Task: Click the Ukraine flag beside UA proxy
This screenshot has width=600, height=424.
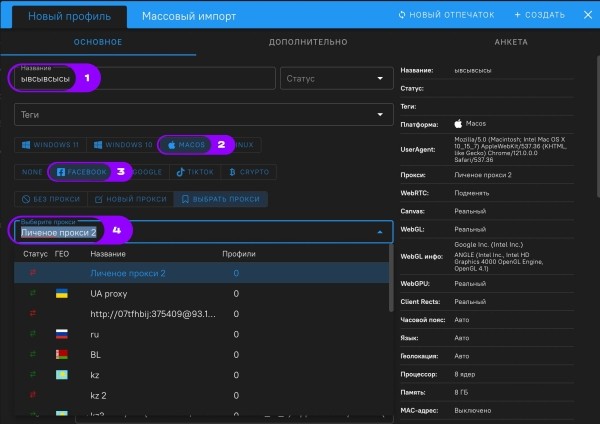Action: [61, 293]
